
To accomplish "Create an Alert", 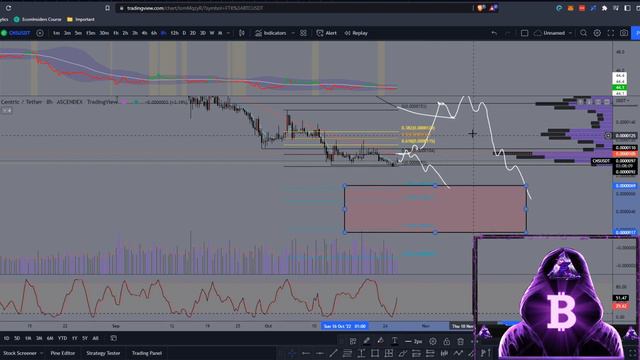I will 327,33.
